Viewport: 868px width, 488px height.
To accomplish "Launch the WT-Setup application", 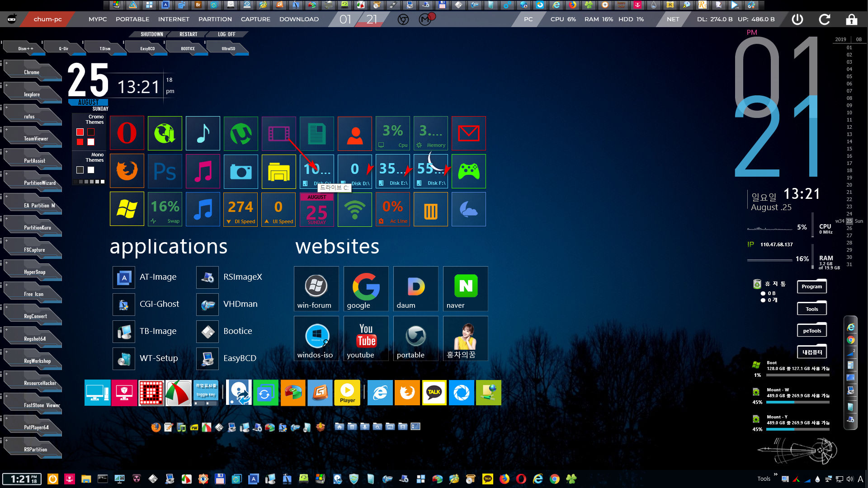I will [x=146, y=358].
